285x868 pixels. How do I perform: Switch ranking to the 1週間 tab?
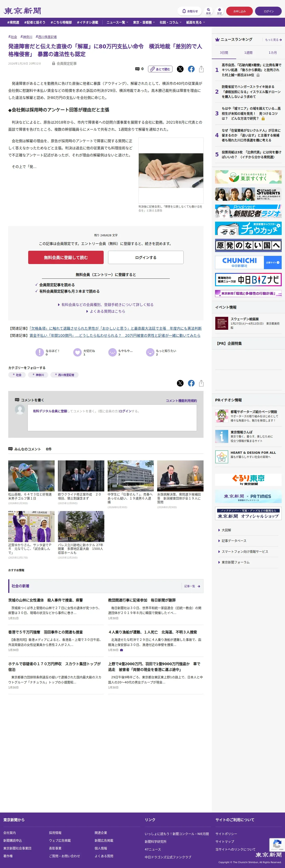[x=248, y=53]
